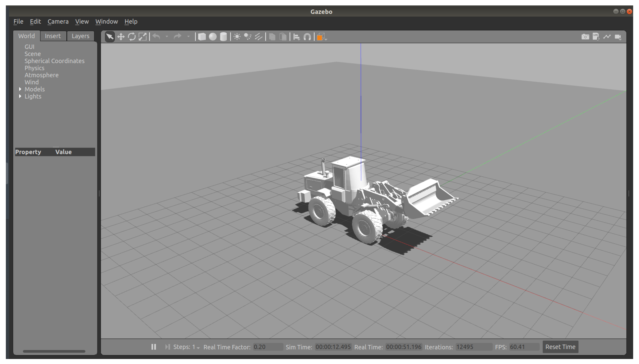The height and width of the screenshot is (364, 639).
Task: Open the Steps dropdown arrow
Action: coord(198,348)
